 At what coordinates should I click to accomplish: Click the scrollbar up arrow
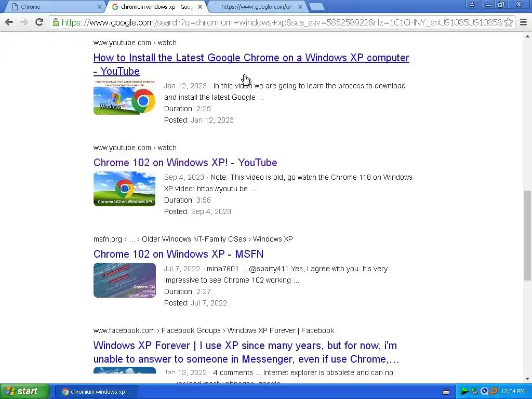point(527,36)
